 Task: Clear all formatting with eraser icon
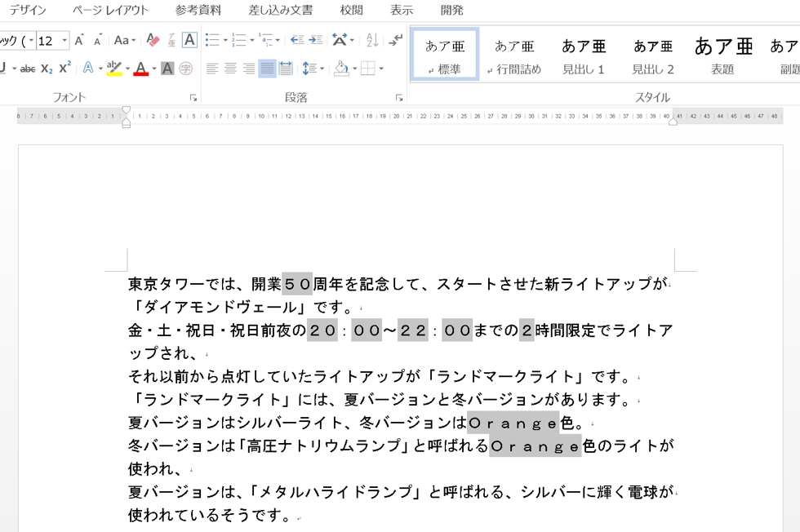(153, 40)
